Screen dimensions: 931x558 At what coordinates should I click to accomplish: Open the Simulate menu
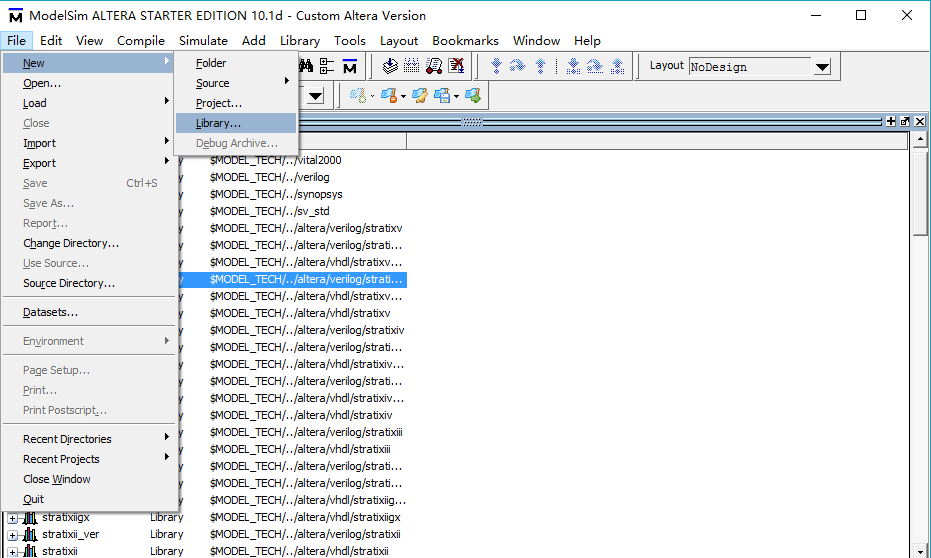pos(203,40)
